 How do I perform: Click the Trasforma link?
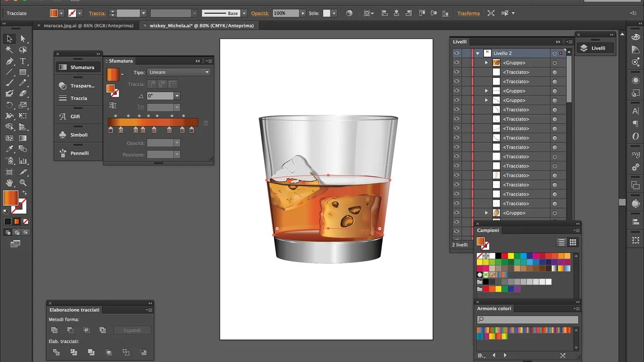tap(468, 13)
